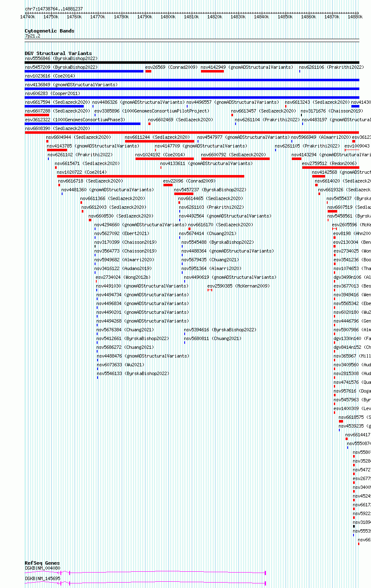Click nsv6600792 (Sedlazeck2020) label

point(233,155)
